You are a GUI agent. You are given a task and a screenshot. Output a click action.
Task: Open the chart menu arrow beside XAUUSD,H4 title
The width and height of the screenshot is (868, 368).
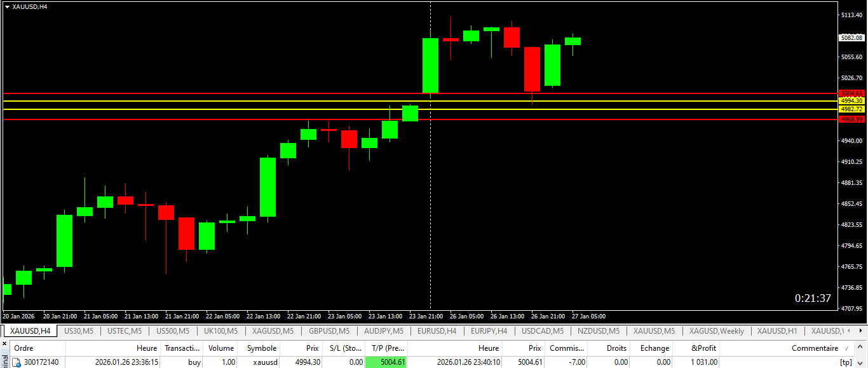point(7,6)
